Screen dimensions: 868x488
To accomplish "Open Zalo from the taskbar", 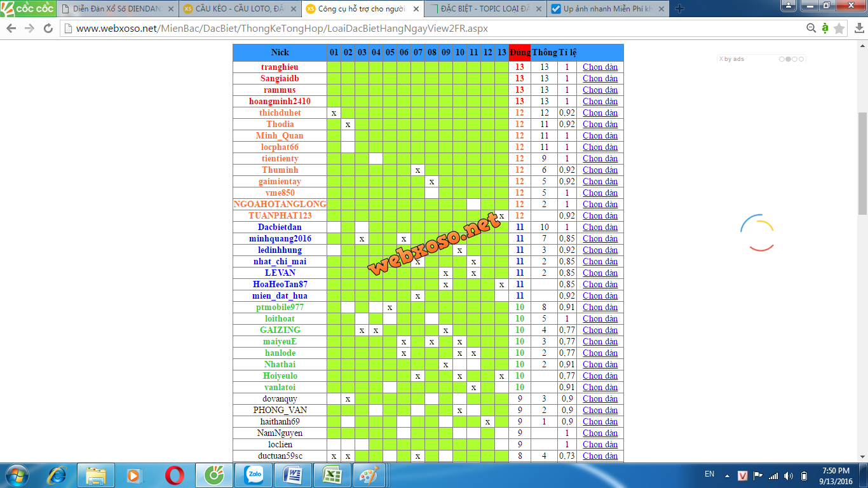I will (x=254, y=475).
